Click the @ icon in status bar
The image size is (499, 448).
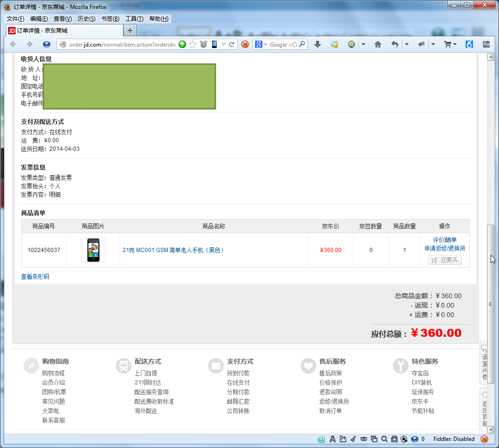tap(321, 439)
